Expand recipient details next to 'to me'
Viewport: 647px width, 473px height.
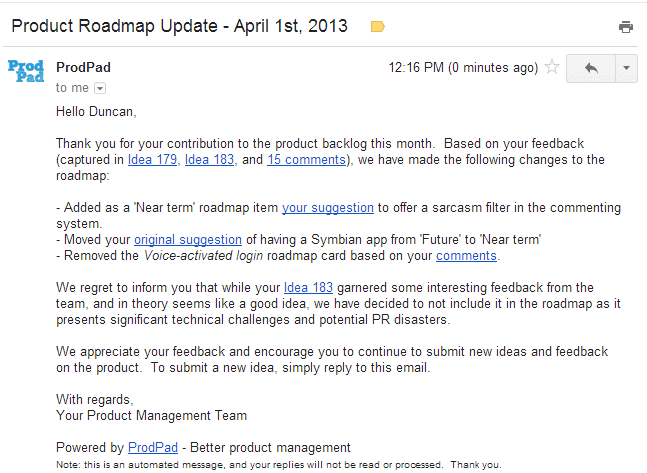pos(99,89)
